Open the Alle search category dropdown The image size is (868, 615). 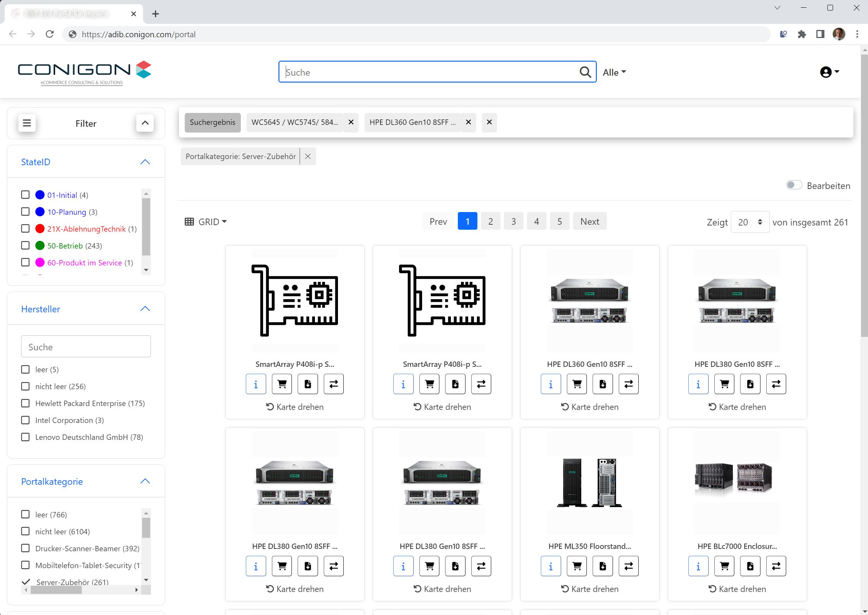pyautogui.click(x=613, y=72)
